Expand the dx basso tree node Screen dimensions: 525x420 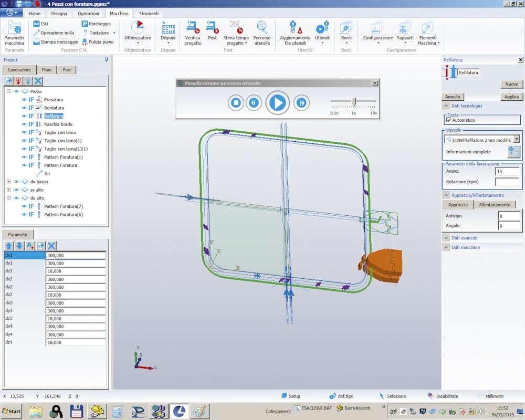(9, 182)
